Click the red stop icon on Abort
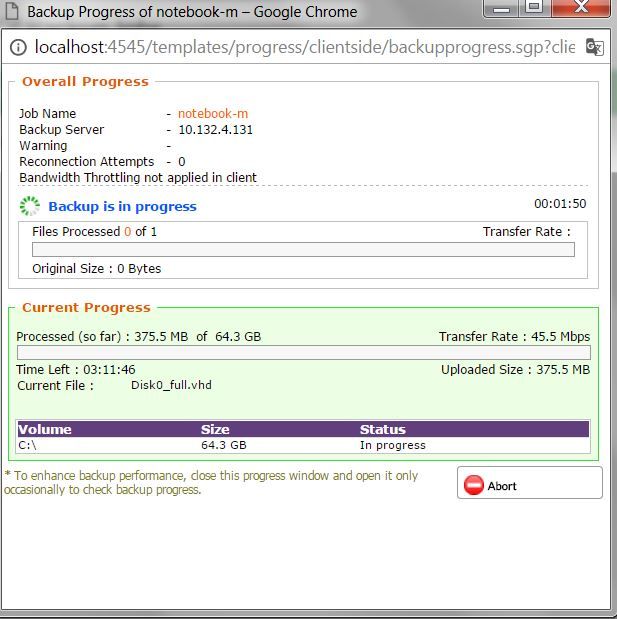 click(x=473, y=485)
